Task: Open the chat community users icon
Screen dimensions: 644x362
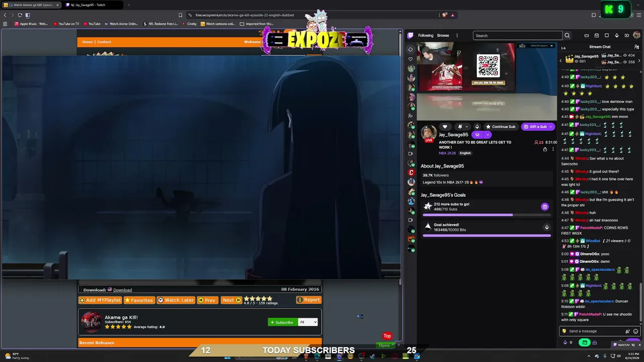Action: pos(636,47)
